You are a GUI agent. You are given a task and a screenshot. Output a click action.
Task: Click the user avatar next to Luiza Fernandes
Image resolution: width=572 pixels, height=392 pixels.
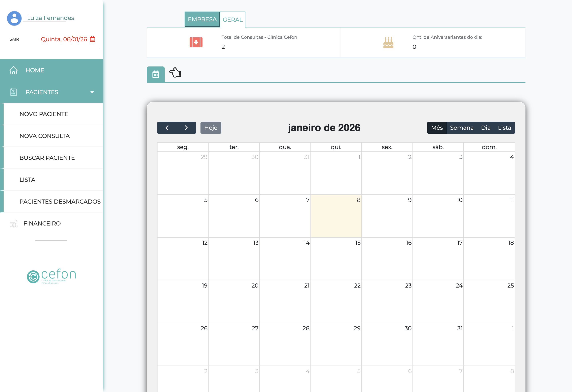(x=14, y=18)
